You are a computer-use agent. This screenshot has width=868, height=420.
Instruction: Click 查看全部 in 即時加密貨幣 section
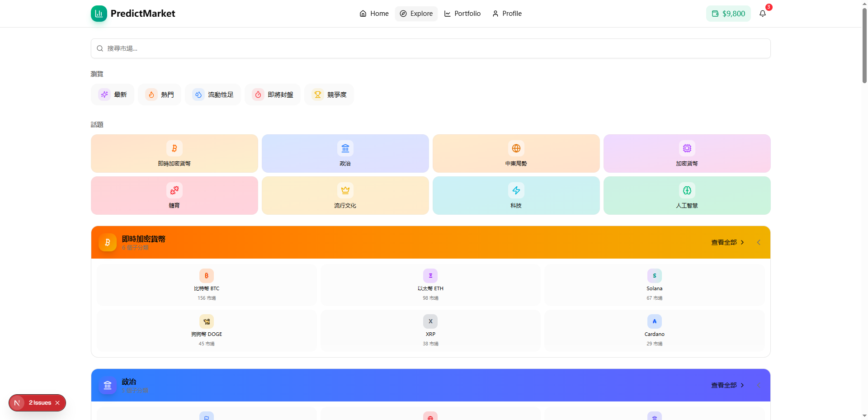coord(727,242)
